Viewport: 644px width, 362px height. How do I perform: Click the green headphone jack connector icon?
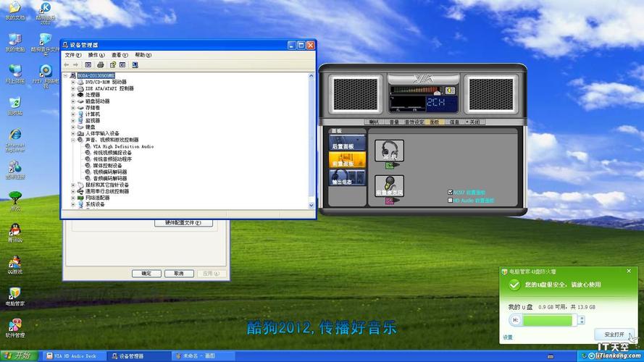click(x=391, y=165)
